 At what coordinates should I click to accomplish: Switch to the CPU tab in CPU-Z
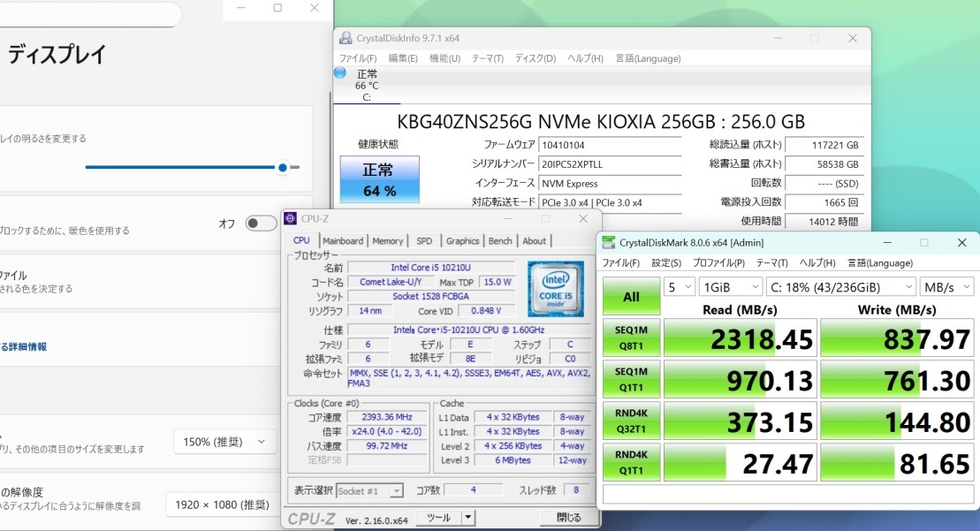click(302, 240)
